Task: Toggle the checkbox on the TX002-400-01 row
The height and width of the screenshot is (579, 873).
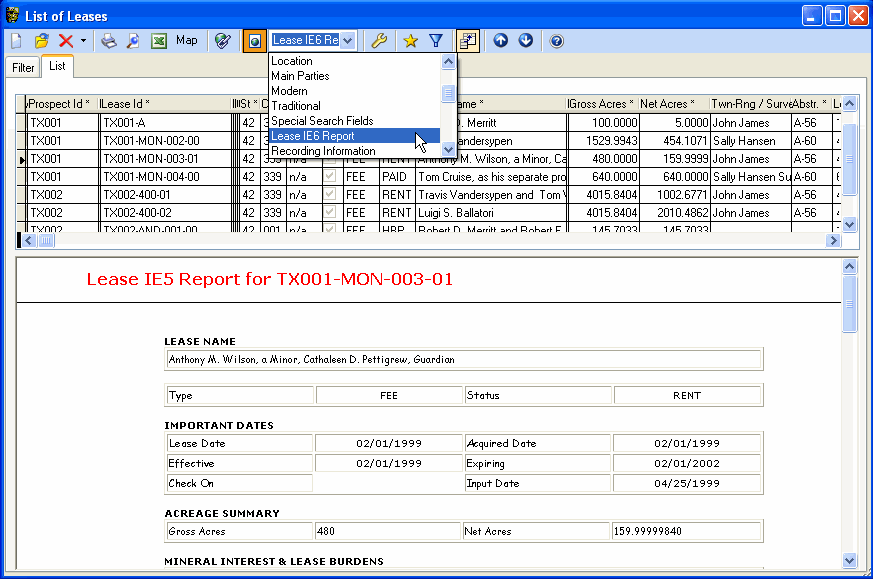Action: (330, 194)
